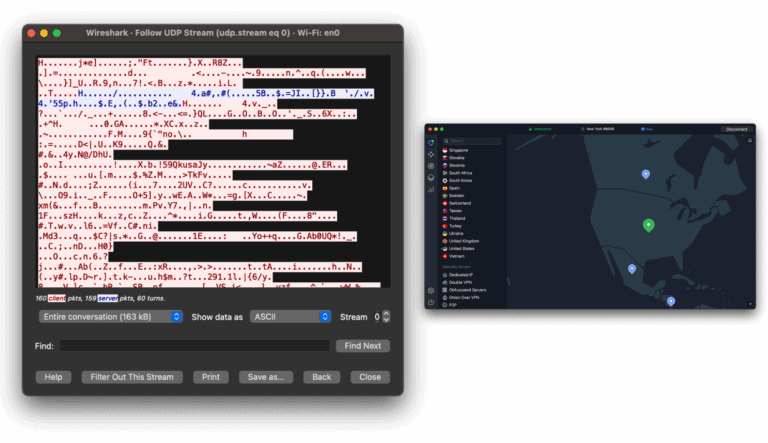Click the Stream number field
This screenshot has width=768, height=443.
point(377,317)
